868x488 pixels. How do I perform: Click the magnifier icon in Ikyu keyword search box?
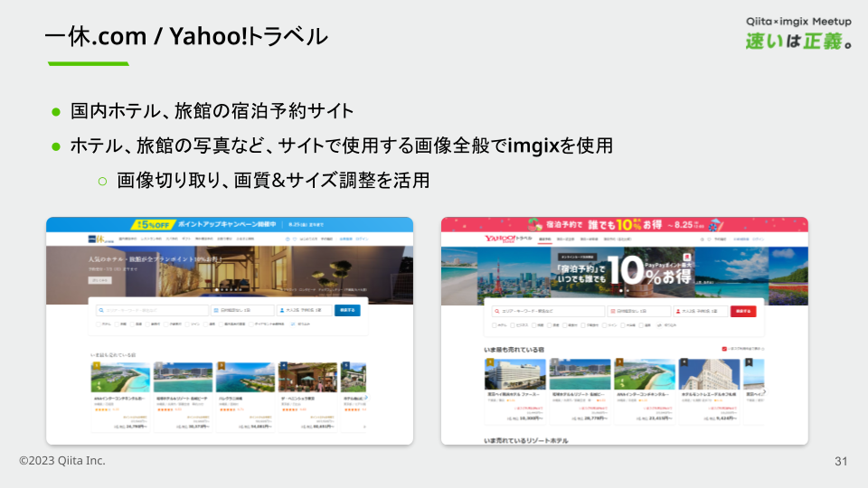[x=101, y=310]
